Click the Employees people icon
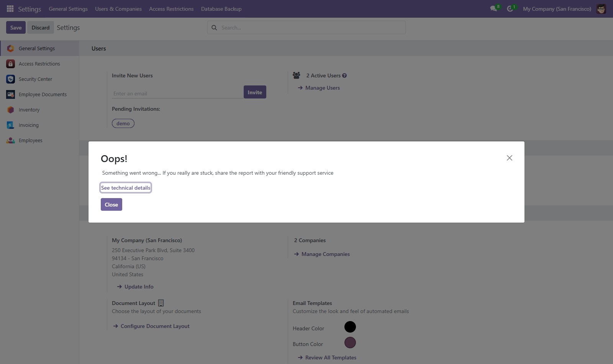Screen dimensions: 613x364 pos(11,140)
